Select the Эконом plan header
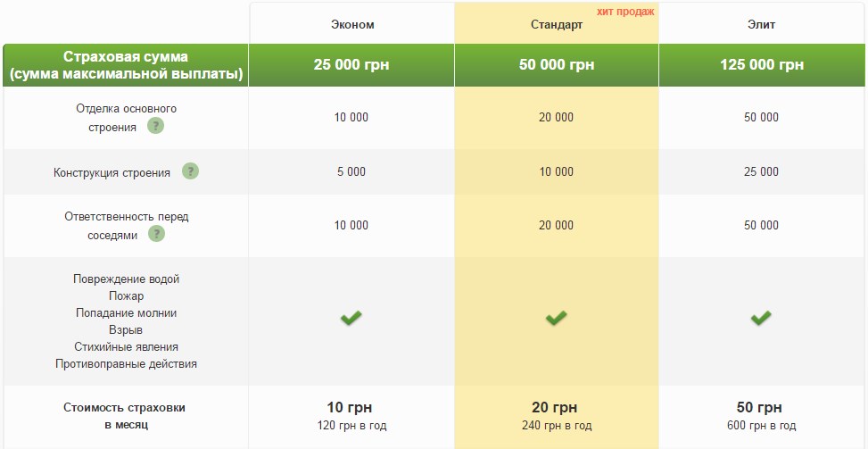 coord(351,25)
